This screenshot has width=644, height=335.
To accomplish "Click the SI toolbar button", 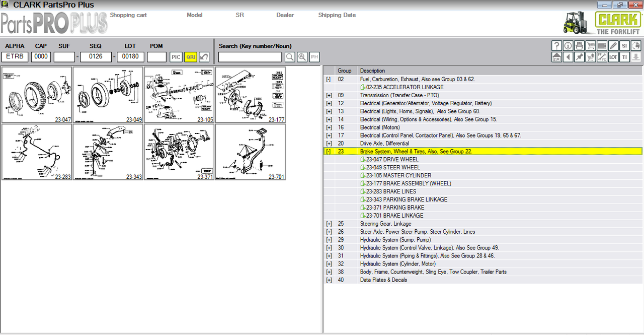I will [x=624, y=46].
